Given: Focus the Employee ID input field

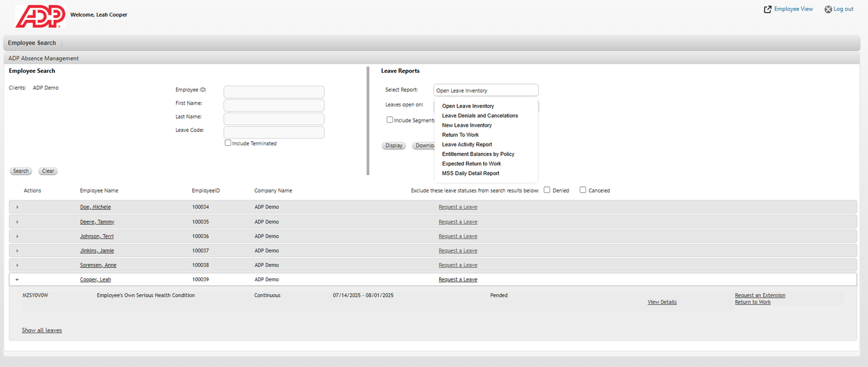Looking at the screenshot, I should pyautogui.click(x=274, y=91).
